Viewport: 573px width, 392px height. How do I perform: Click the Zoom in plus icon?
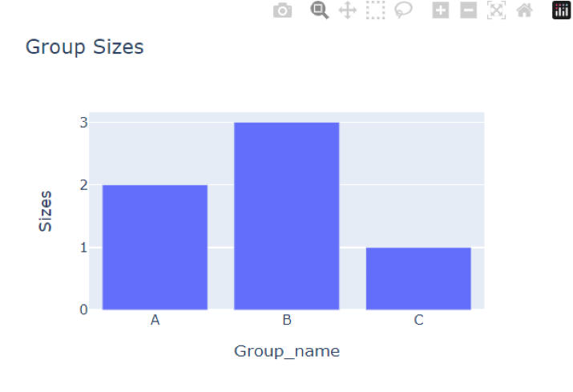point(441,10)
